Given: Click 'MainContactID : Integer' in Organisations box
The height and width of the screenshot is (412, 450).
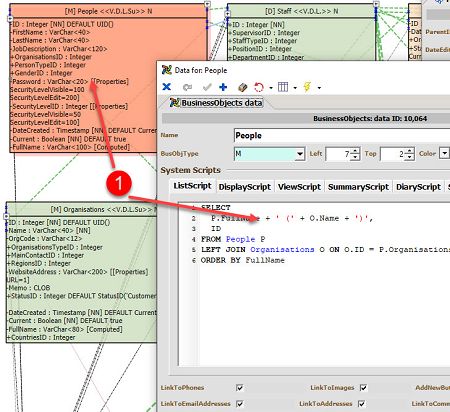Looking at the screenshot, I should tap(46, 255).
